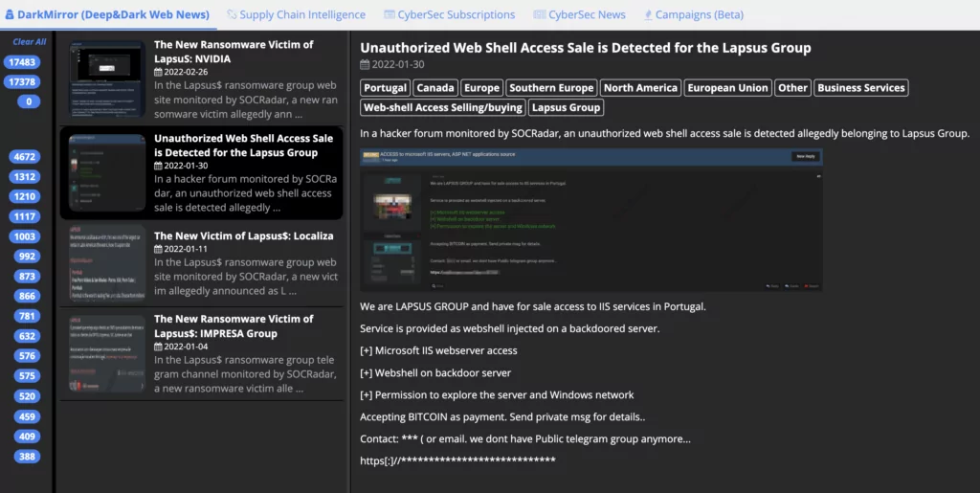Click the lock icon beside DarkMirror
980x493 pixels.
10,14
